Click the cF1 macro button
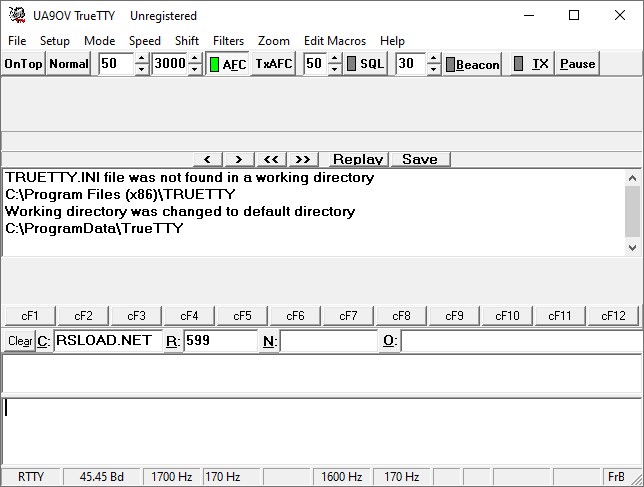The height and width of the screenshot is (487, 644). (x=30, y=316)
